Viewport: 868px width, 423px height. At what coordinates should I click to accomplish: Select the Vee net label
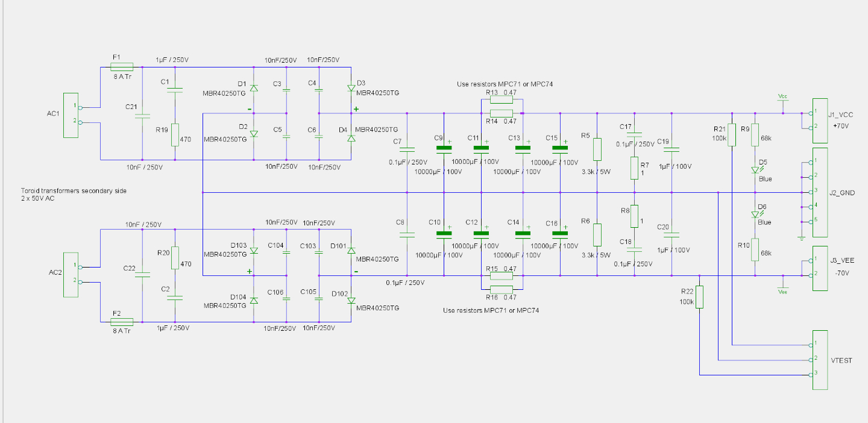point(782,291)
